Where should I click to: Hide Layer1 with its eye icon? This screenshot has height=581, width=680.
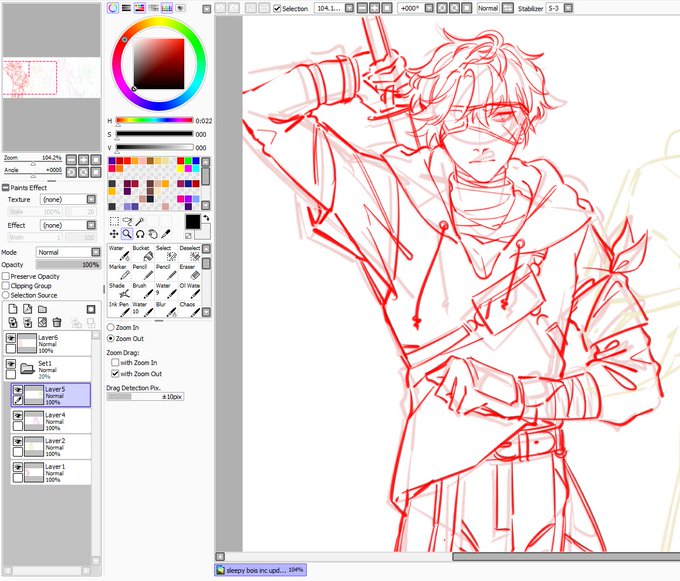click(x=18, y=467)
